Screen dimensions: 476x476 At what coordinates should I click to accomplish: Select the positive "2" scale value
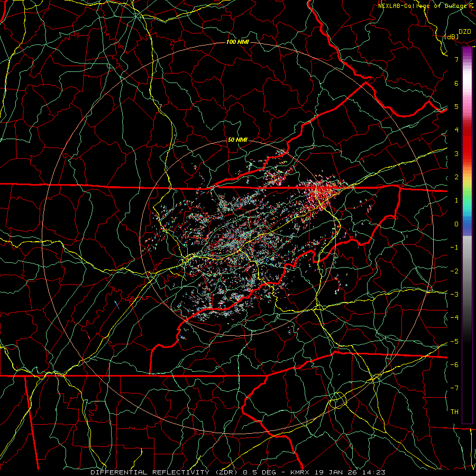click(456, 177)
